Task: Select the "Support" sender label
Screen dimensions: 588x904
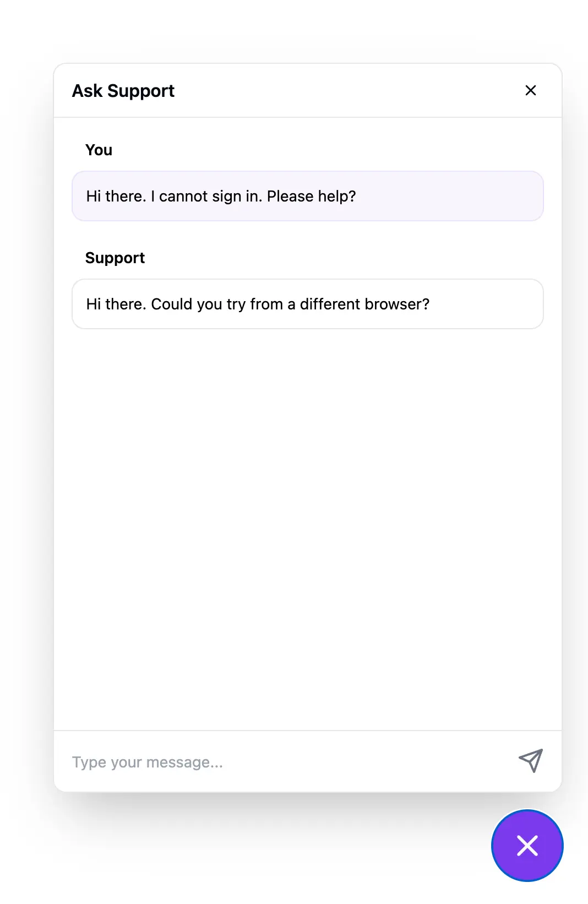Action: (115, 258)
